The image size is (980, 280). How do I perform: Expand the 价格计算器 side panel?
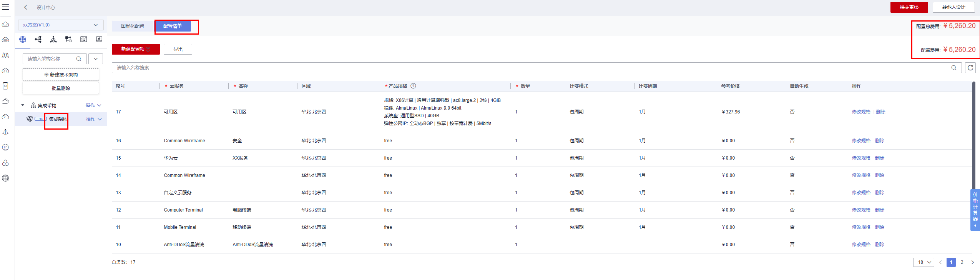tap(975, 210)
